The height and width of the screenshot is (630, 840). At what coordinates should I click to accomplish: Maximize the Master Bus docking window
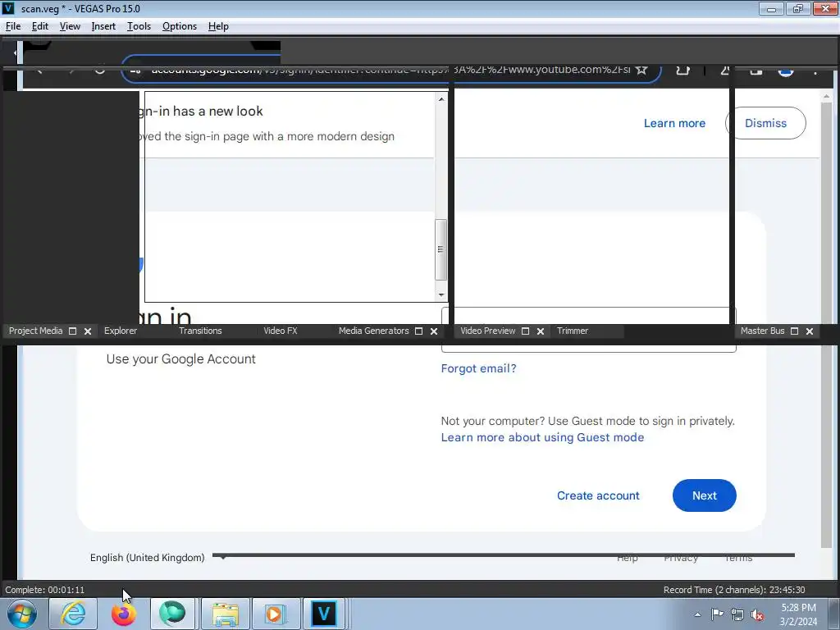(x=794, y=331)
